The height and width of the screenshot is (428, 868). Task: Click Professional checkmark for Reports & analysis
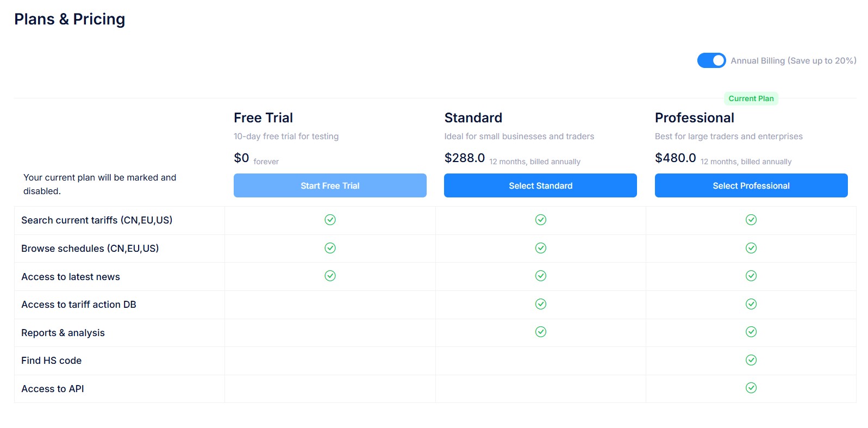pos(751,332)
